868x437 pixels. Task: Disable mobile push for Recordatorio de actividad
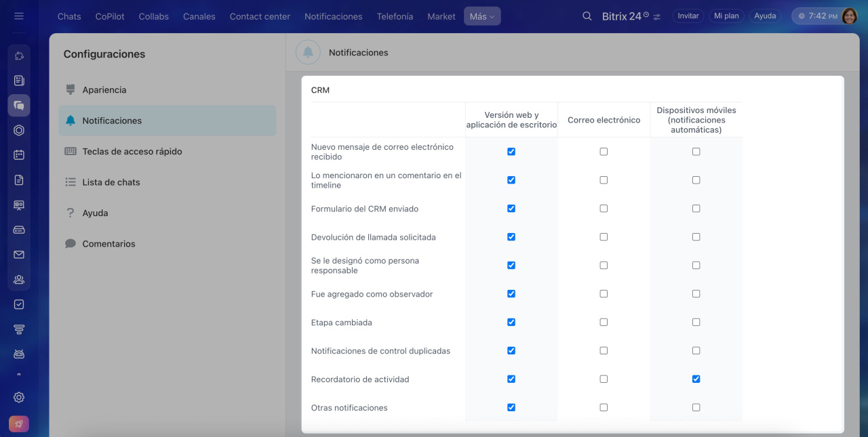(696, 379)
